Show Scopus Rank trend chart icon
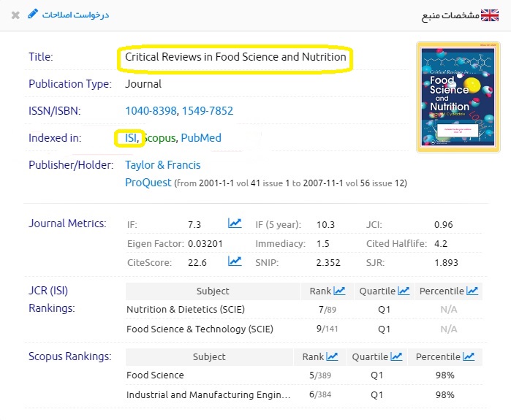511x420 pixels. (332, 356)
